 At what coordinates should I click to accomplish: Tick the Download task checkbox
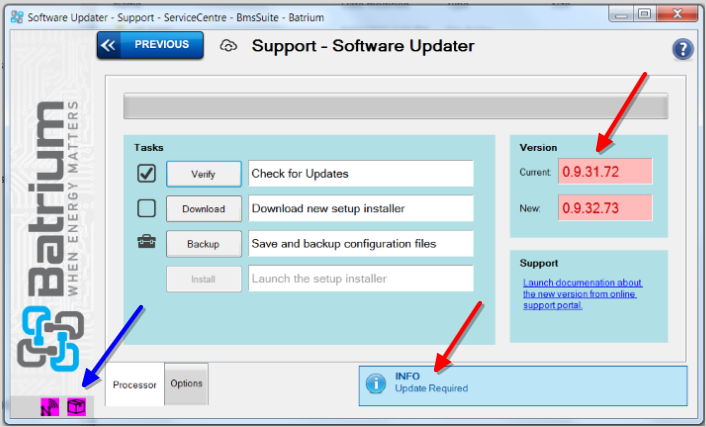[146, 209]
